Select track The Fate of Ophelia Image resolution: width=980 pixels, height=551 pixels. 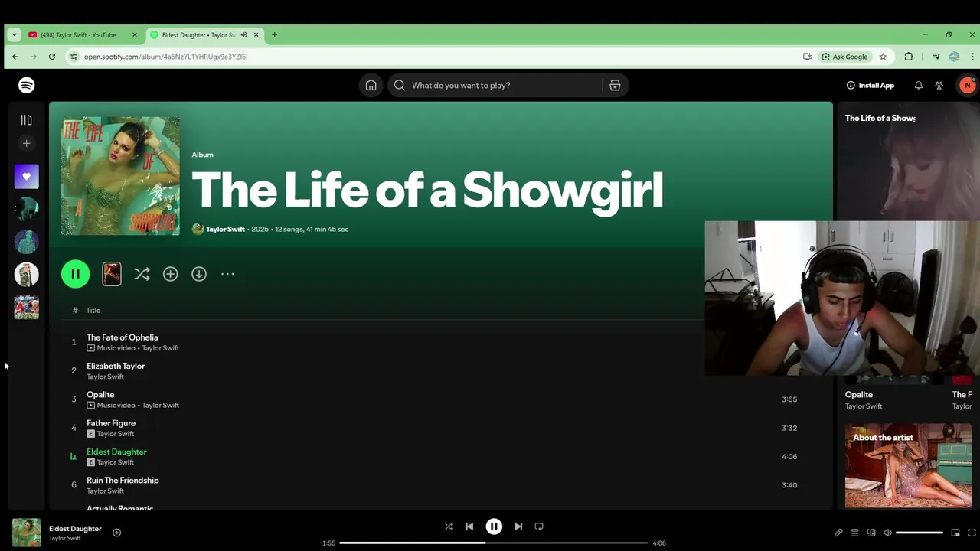pos(122,337)
